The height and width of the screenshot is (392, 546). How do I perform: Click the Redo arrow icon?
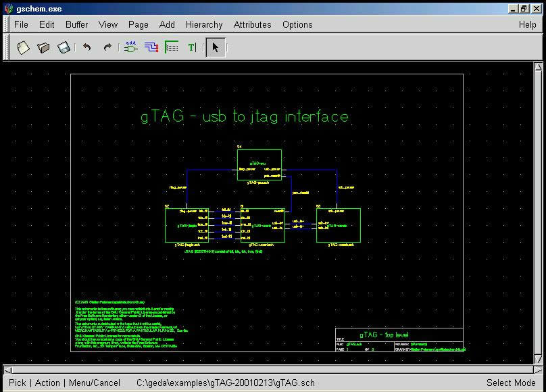[x=107, y=47]
